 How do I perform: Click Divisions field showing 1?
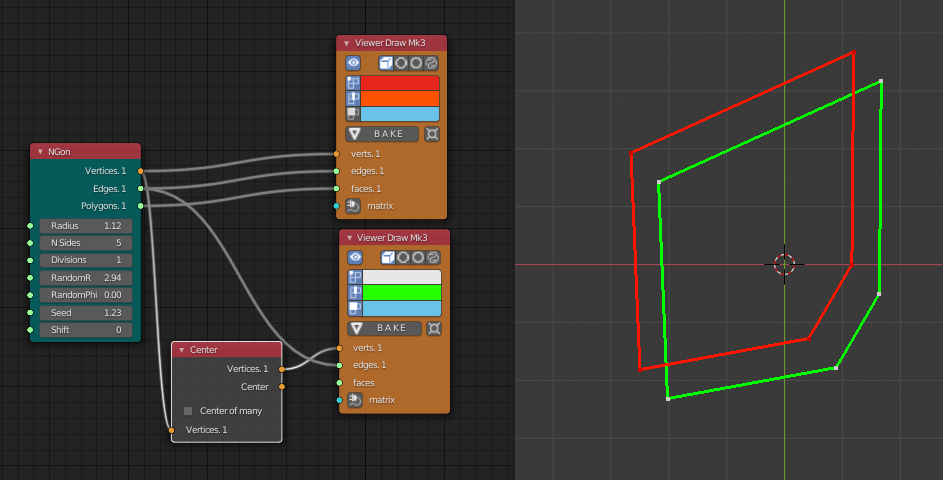pos(85,260)
